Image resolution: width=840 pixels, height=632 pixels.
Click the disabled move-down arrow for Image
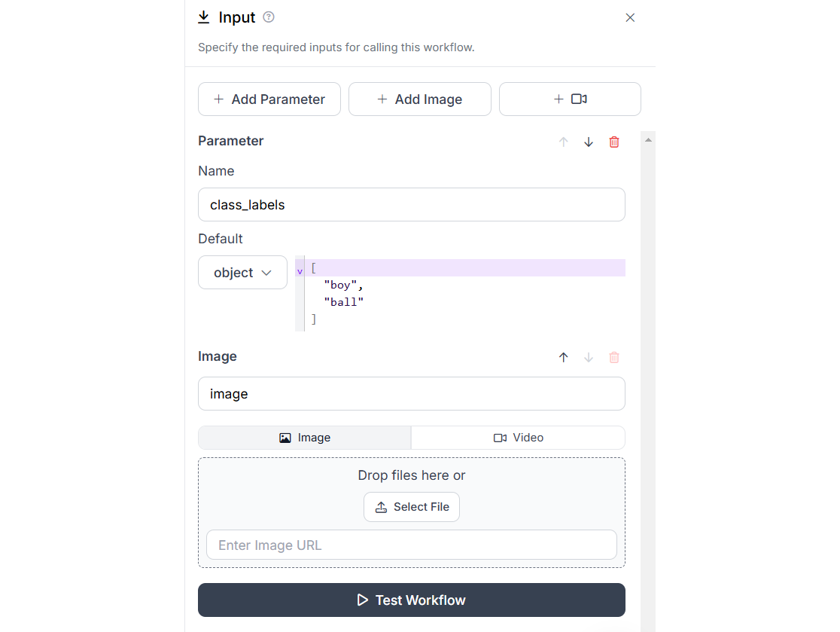[588, 358]
